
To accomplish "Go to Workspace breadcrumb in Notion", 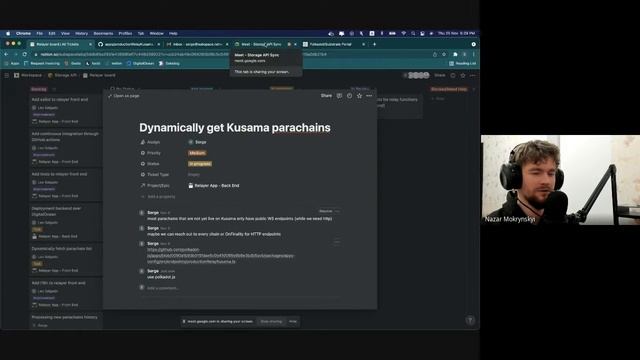I will (28, 76).
